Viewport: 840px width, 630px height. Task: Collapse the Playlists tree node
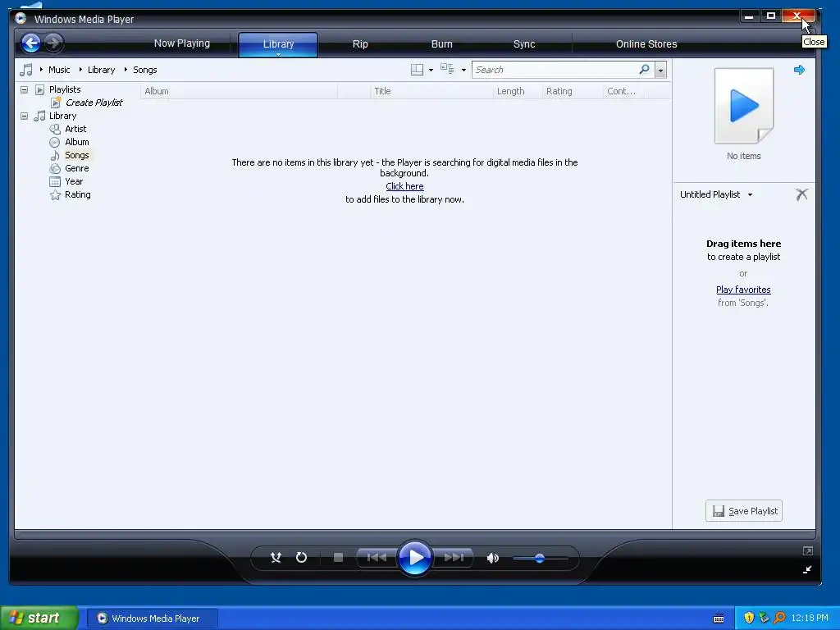[24, 89]
